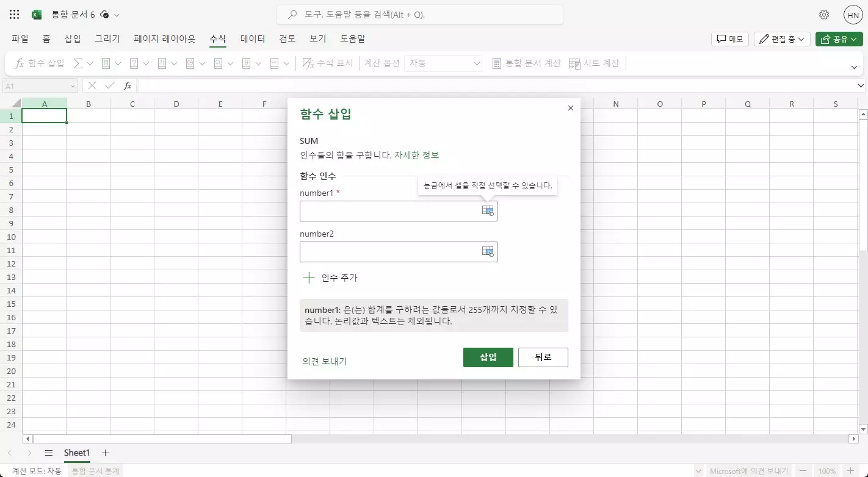Click the next sheet arrow

point(29,453)
